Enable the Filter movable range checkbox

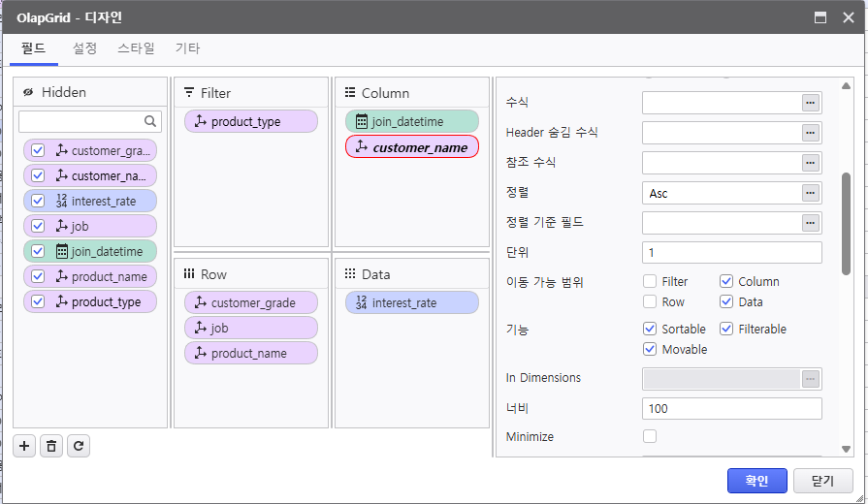650,281
